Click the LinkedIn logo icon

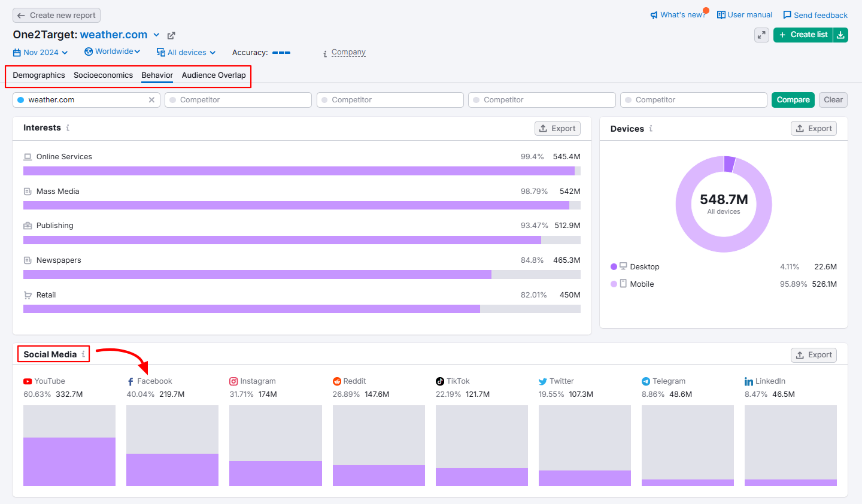coord(749,381)
